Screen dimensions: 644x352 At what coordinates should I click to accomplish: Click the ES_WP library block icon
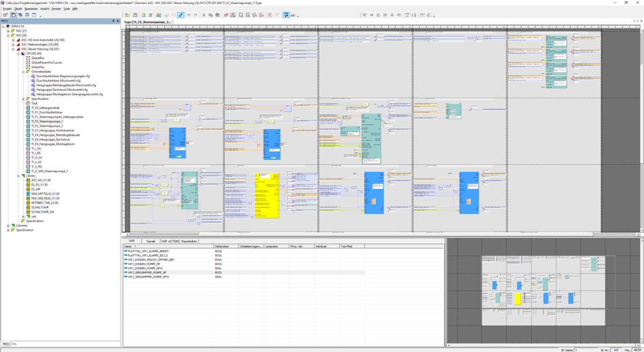(28, 189)
